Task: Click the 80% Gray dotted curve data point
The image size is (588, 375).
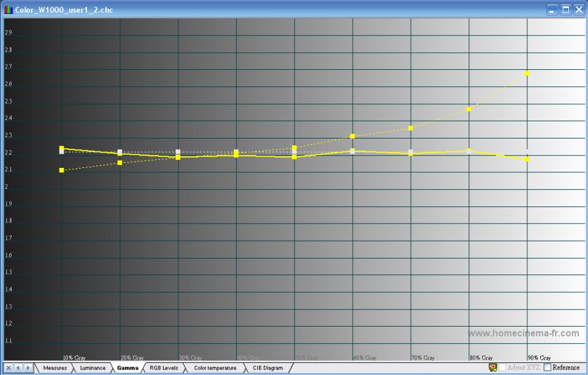Action: (469, 109)
